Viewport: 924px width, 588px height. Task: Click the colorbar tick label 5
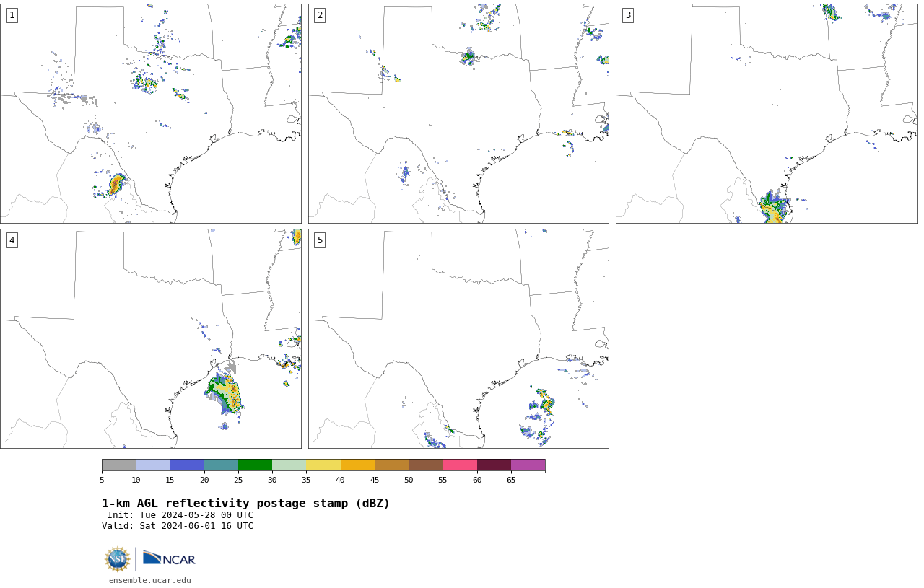[x=102, y=480]
